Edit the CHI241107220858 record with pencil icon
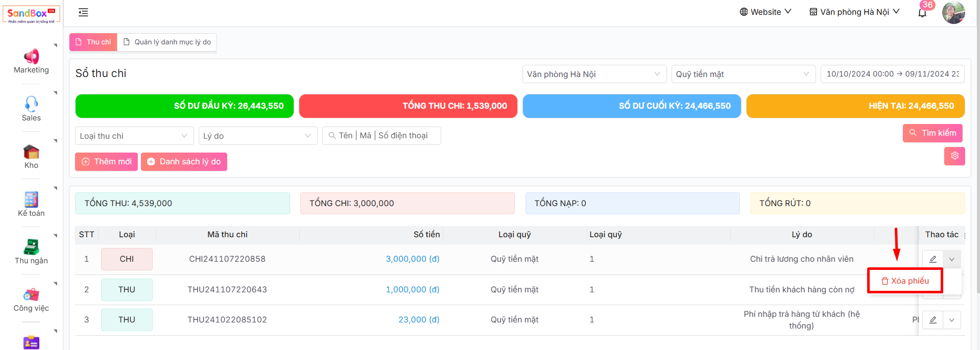This screenshot has width=980, height=350. [933, 259]
